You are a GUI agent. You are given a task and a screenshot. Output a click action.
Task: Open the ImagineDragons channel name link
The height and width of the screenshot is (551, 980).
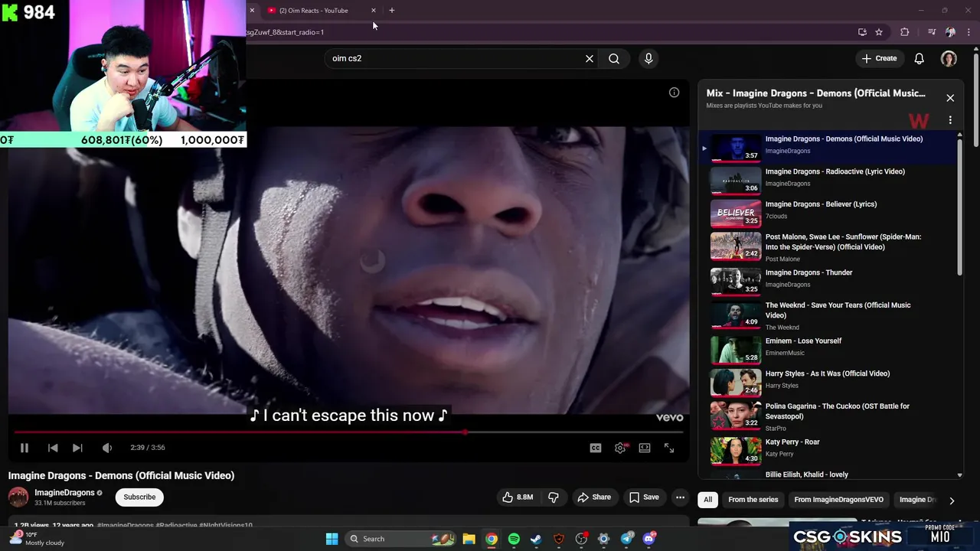64,493
